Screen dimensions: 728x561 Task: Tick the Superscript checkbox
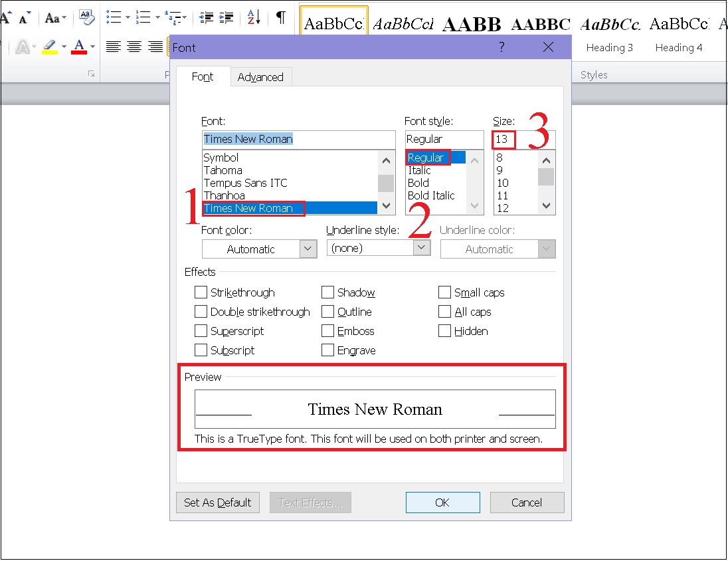pos(201,331)
